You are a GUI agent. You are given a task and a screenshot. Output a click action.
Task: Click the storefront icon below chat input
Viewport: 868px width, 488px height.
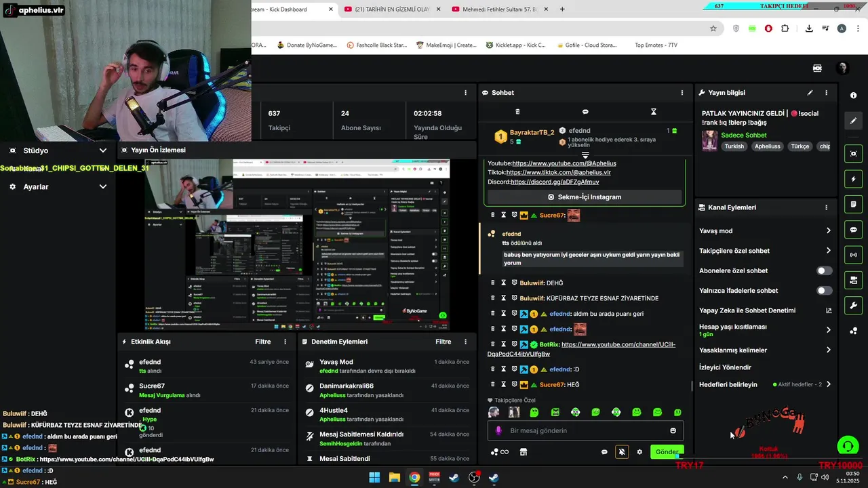point(524,452)
